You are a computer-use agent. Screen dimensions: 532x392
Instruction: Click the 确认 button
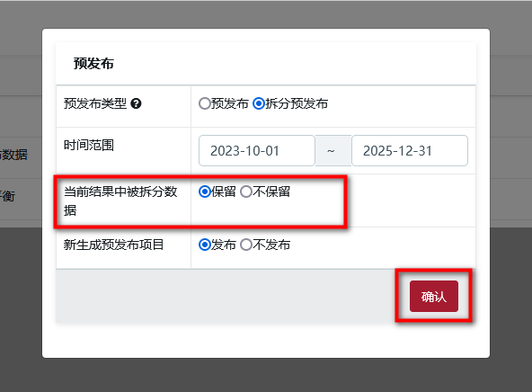point(434,297)
